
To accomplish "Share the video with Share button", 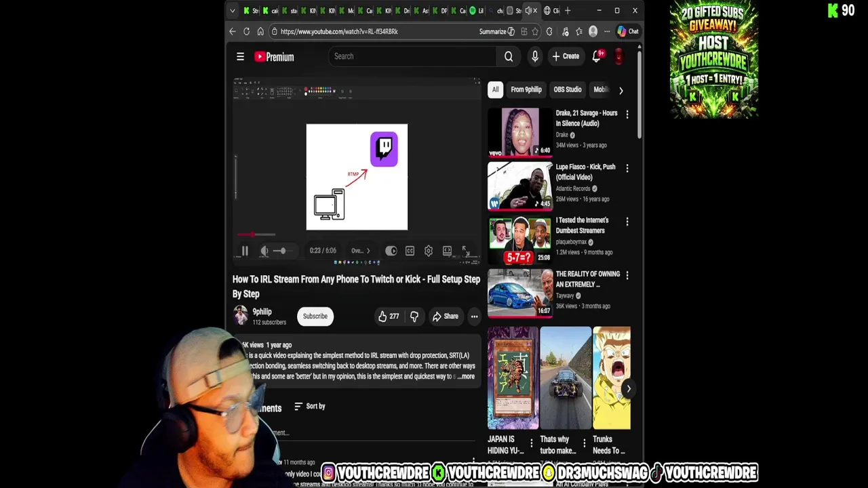I will [x=446, y=317].
